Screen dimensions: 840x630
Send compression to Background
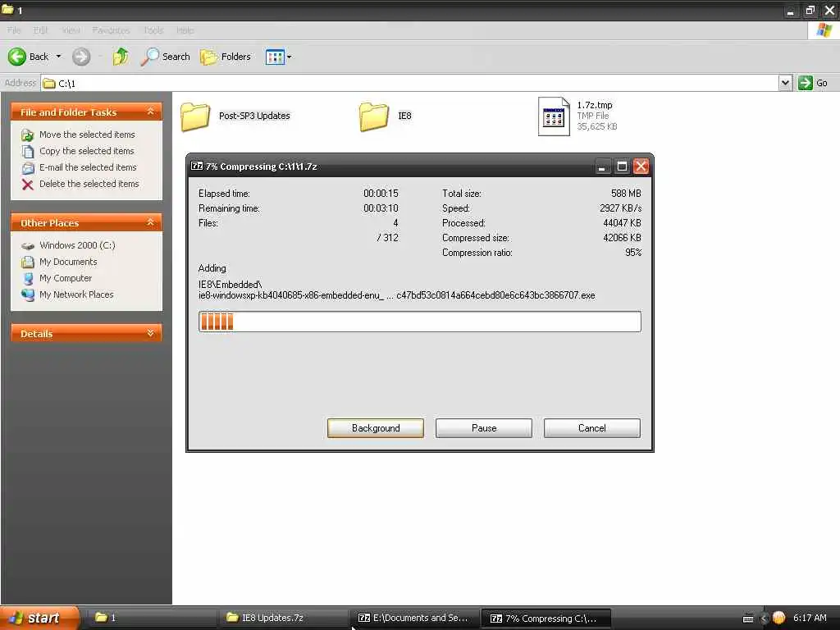pos(376,428)
